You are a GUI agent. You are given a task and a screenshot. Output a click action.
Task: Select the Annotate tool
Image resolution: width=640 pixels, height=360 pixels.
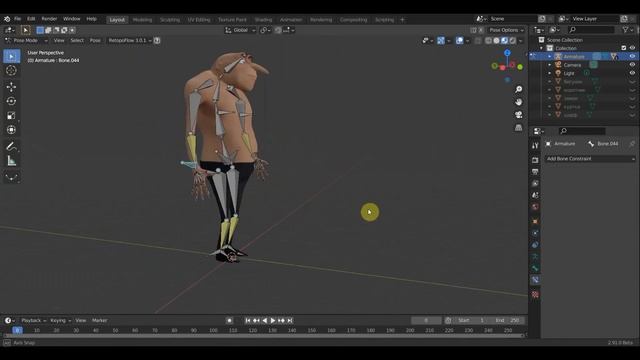11,146
